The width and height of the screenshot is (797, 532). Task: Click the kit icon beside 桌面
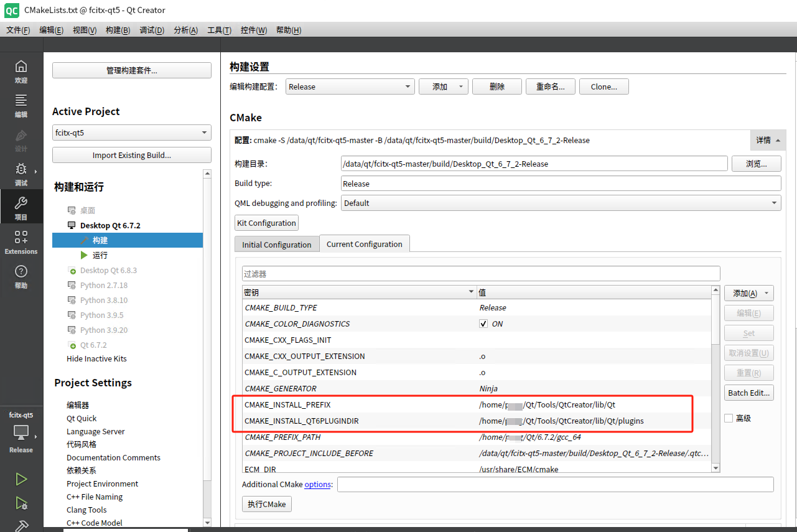72,210
